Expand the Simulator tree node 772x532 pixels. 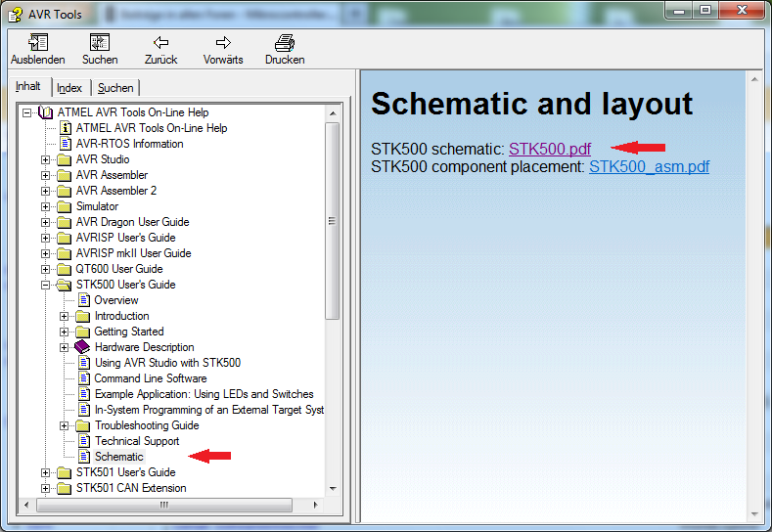click(x=45, y=206)
